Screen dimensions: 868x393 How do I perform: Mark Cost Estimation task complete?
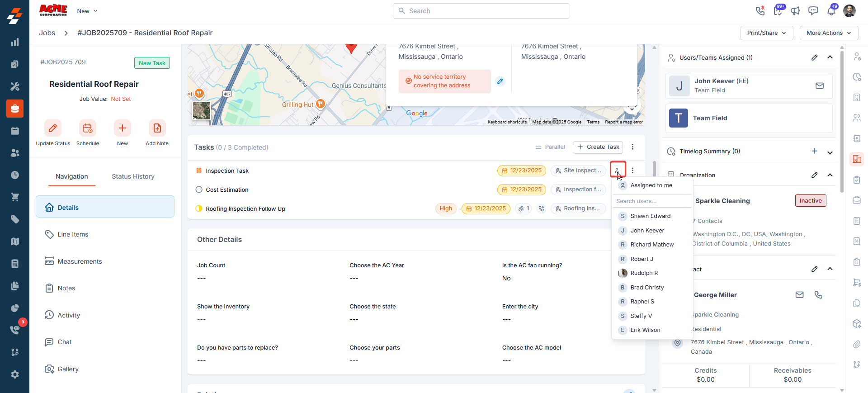[199, 189]
